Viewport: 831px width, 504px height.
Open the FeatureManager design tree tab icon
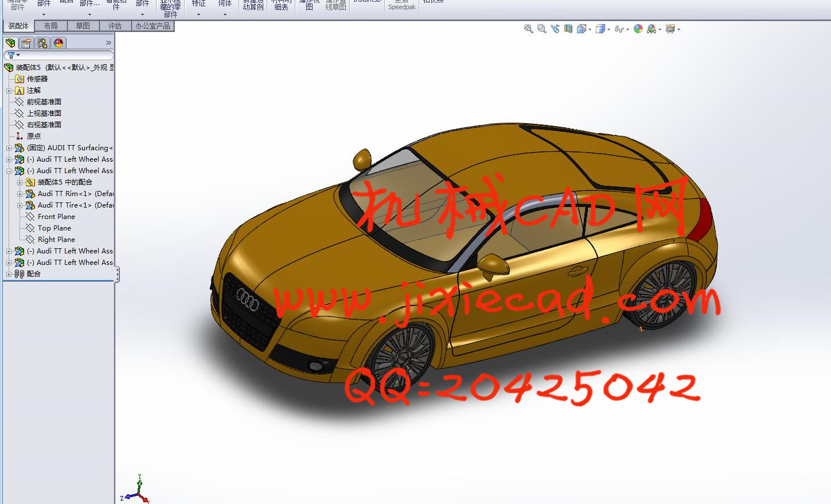pos(10,43)
